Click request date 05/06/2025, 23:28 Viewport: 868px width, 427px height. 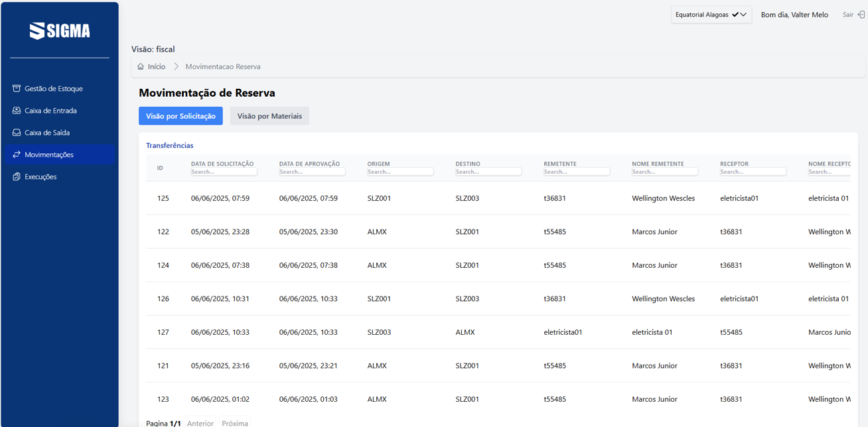coord(220,231)
